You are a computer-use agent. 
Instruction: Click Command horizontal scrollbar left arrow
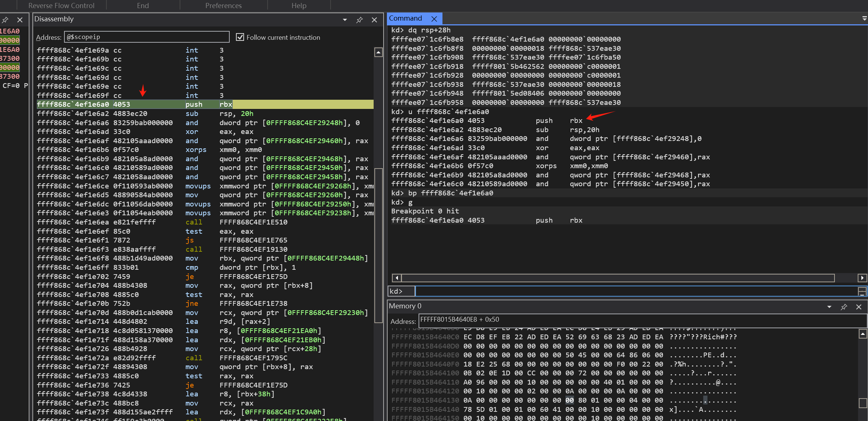396,278
